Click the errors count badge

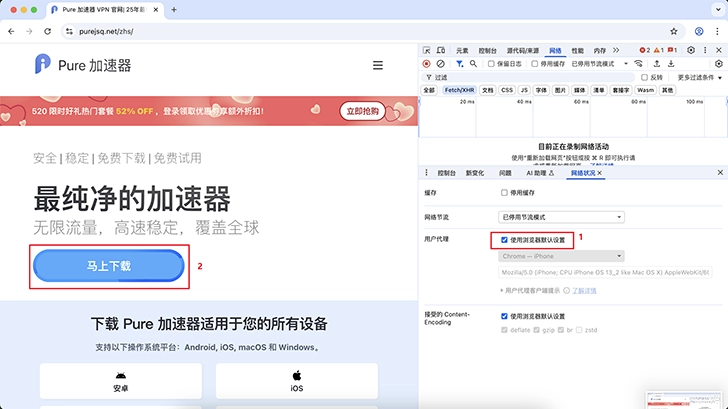click(x=645, y=50)
